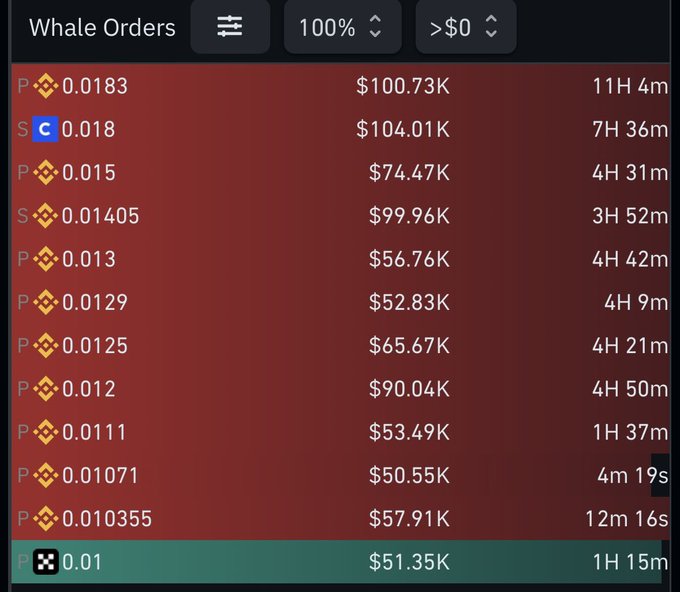Open the >$0 minimum size dropdown
Screen dimensions: 680x592
coord(466,27)
